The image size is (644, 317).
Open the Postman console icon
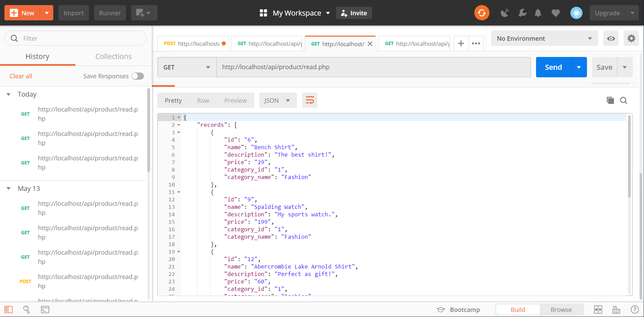coord(45,310)
